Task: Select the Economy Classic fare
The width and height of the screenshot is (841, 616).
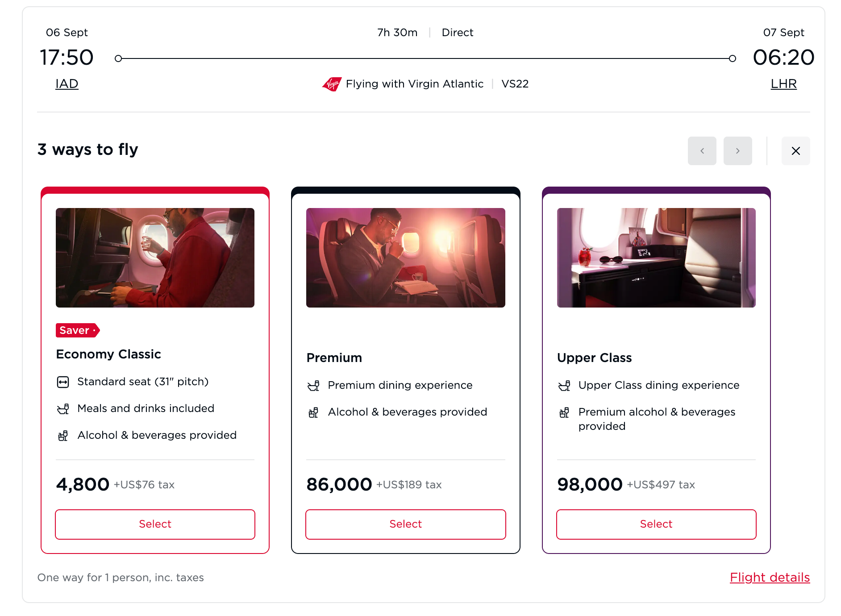Action: point(155,524)
